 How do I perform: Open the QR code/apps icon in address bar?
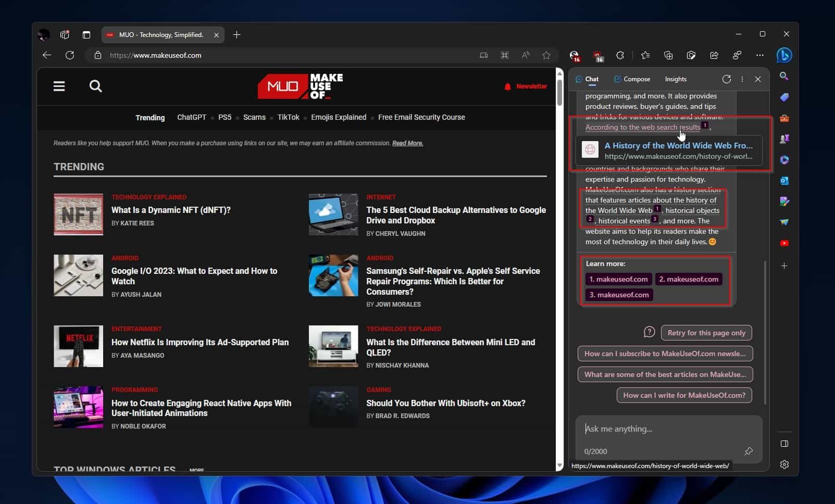(505, 55)
